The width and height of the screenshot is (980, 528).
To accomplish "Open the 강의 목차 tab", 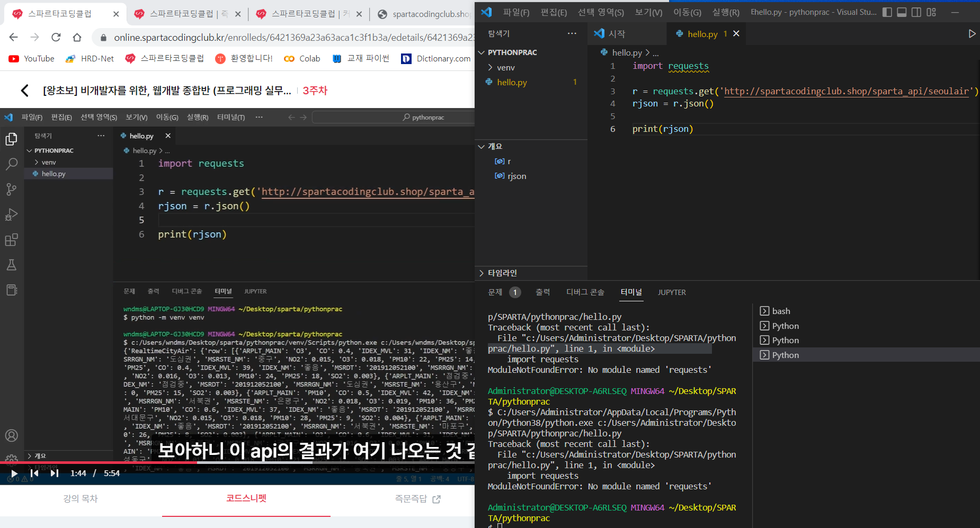I will coord(81,499).
